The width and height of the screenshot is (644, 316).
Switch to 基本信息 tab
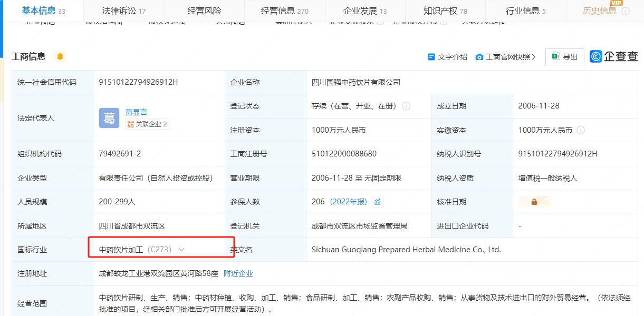coord(43,11)
